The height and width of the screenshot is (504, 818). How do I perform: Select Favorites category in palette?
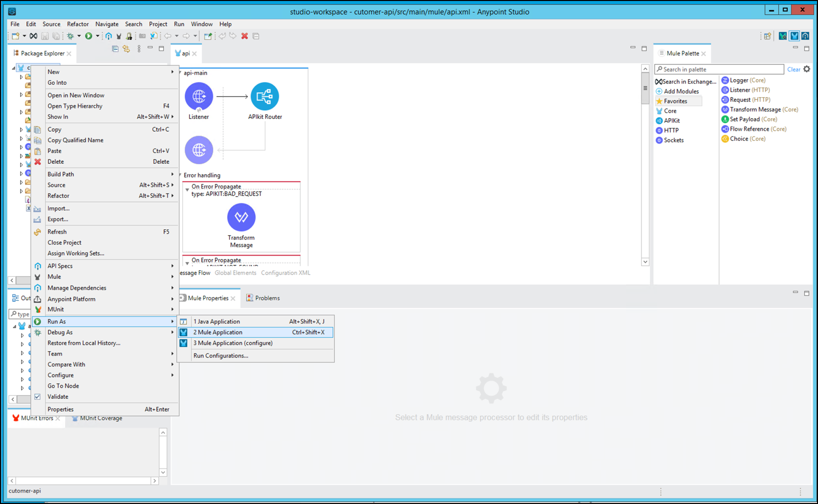pos(678,101)
